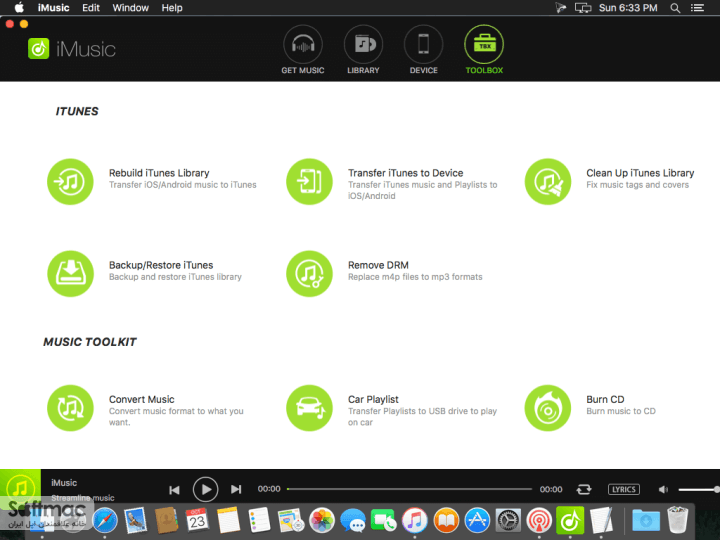Viewport: 720px width, 540px height.
Task: Click the display mirroring menu bar icon
Action: pyautogui.click(x=583, y=8)
